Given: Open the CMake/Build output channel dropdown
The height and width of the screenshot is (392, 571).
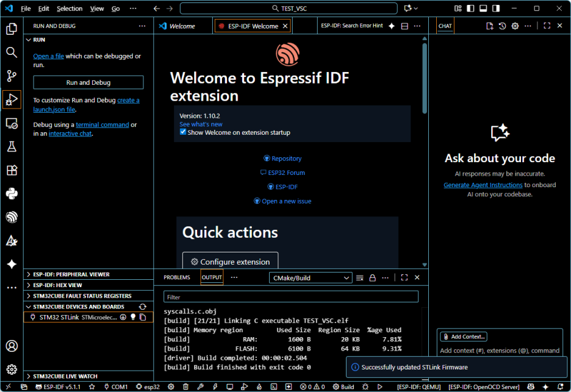Looking at the screenshot, I should coord(311,278).
